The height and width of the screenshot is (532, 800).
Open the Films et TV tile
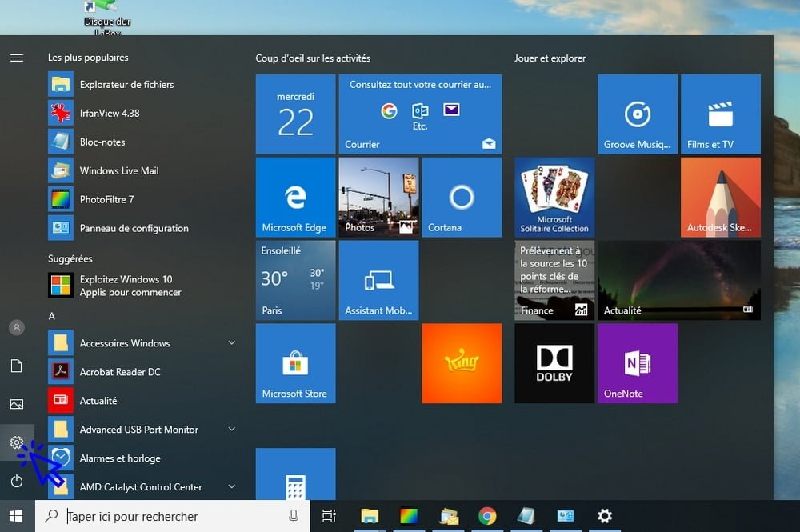tap(721, 114)
